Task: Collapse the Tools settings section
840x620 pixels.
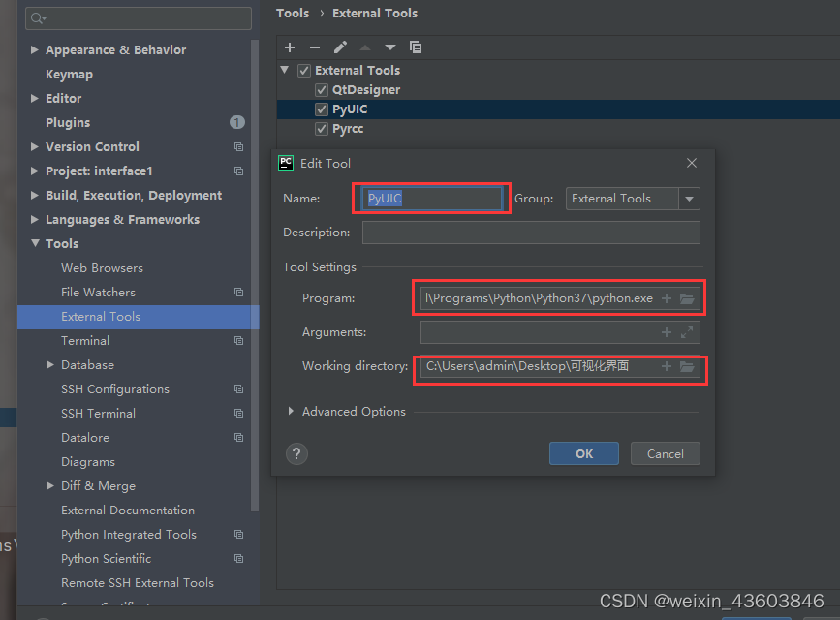Action: pos(35,243)
